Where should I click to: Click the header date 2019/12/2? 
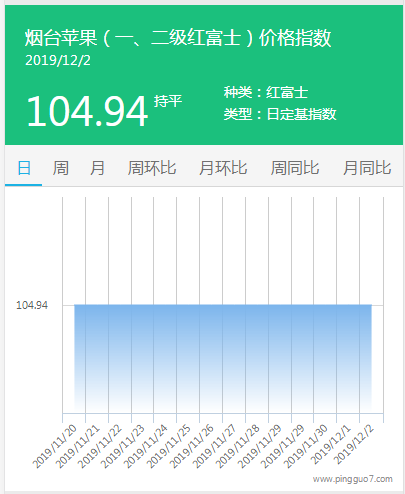58,60
